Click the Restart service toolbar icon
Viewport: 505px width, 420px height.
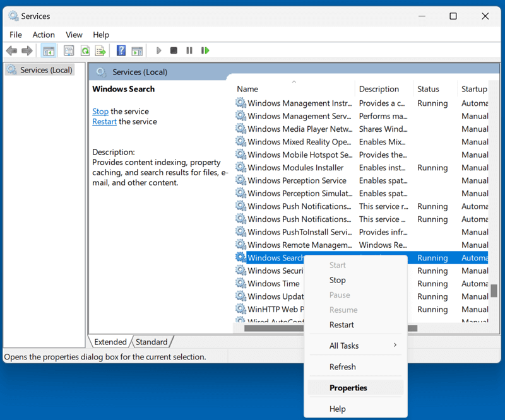click(205, 50)
